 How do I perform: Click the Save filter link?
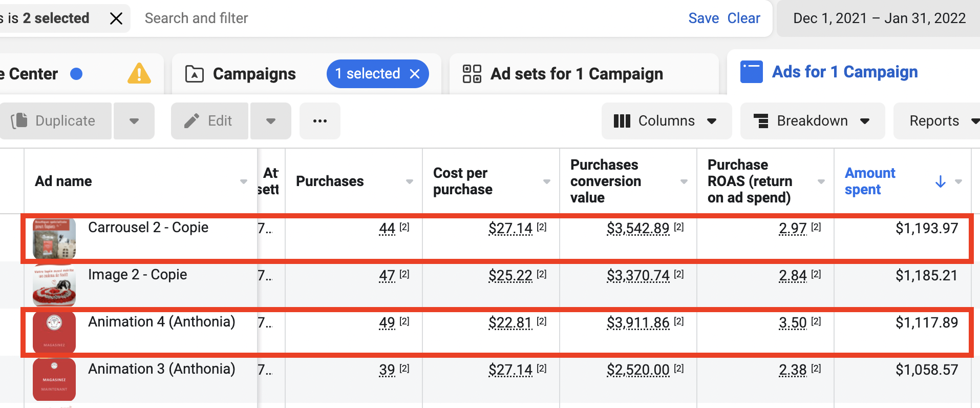(704, 18)
